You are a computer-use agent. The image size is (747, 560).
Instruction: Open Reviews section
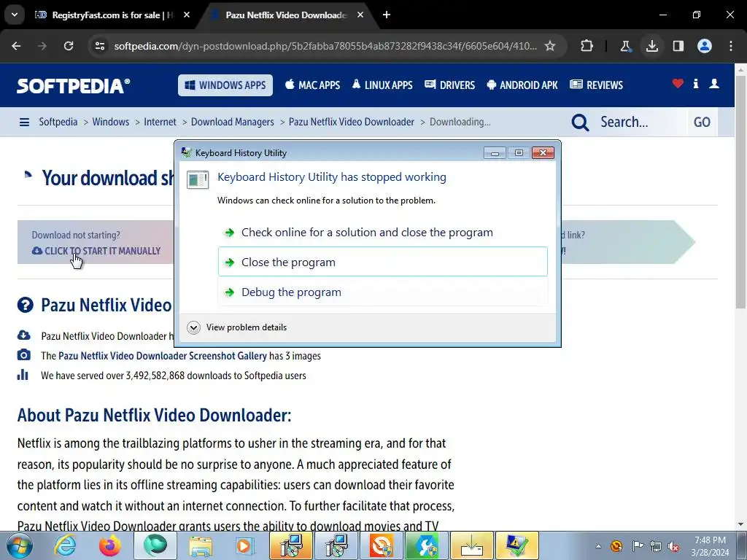click(597, 85)
